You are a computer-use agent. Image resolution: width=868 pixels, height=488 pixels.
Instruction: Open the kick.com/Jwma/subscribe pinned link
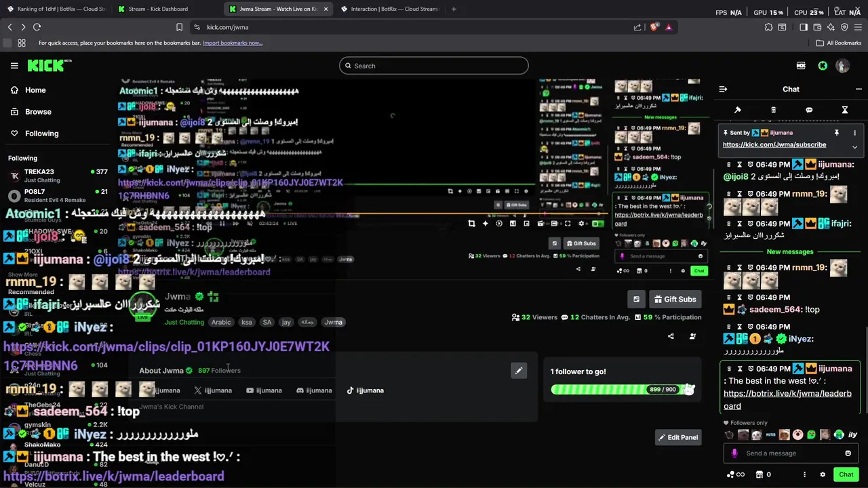pyautogui.click(x=774, y=144)
